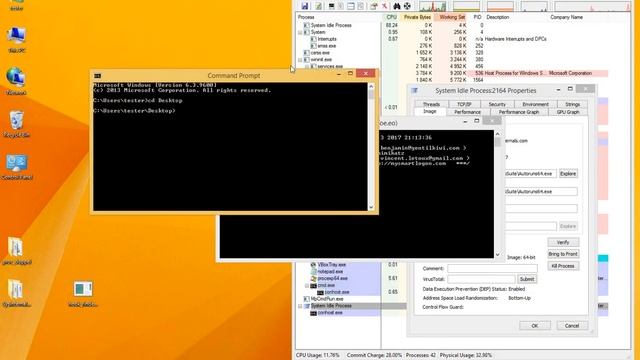The height and width of the screenshot is (360, 640).
Task: Open This PC desktop icon
Action: tap(16, 40)
